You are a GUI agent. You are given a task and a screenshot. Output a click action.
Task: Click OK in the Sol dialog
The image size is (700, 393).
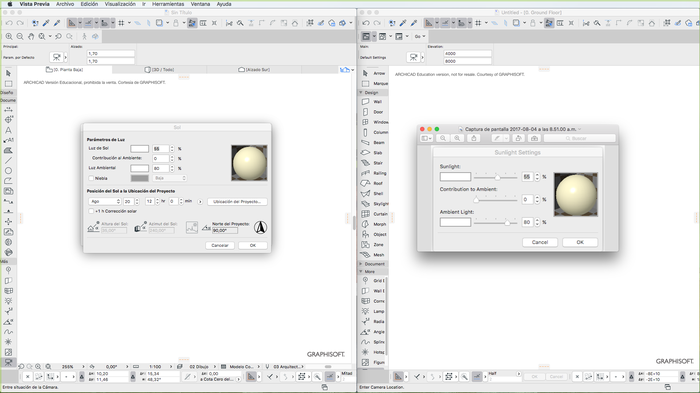[x=253, y=245]
